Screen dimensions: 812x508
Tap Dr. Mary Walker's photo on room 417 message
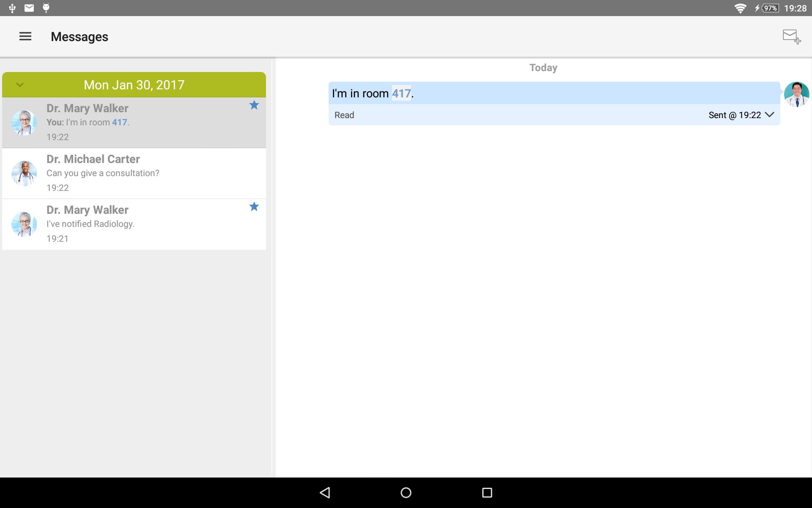[x=24, y=123]
